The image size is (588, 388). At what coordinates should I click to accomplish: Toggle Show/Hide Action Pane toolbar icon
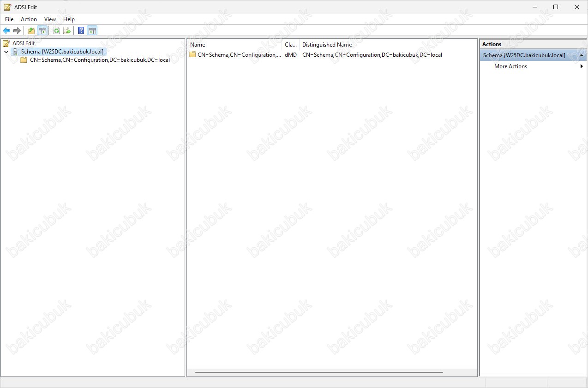92,31
